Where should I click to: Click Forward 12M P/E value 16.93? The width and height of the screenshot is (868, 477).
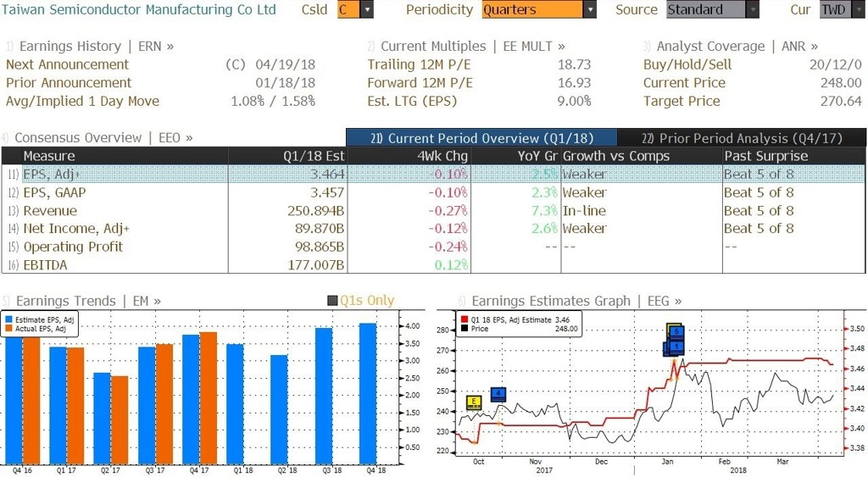pos(574,83)
